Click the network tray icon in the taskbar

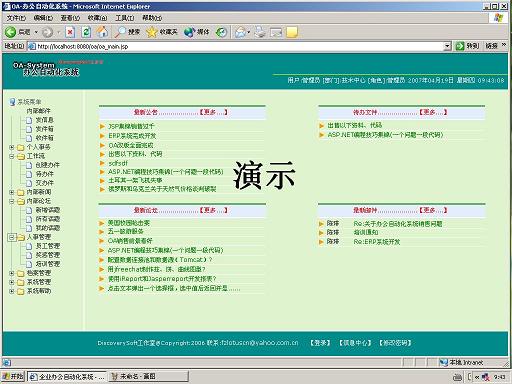(486, 377)
